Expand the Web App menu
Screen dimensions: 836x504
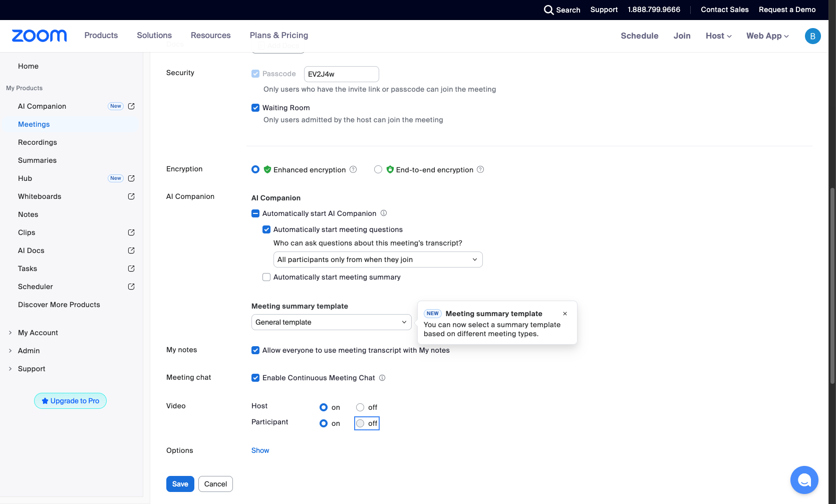point(767,36)
